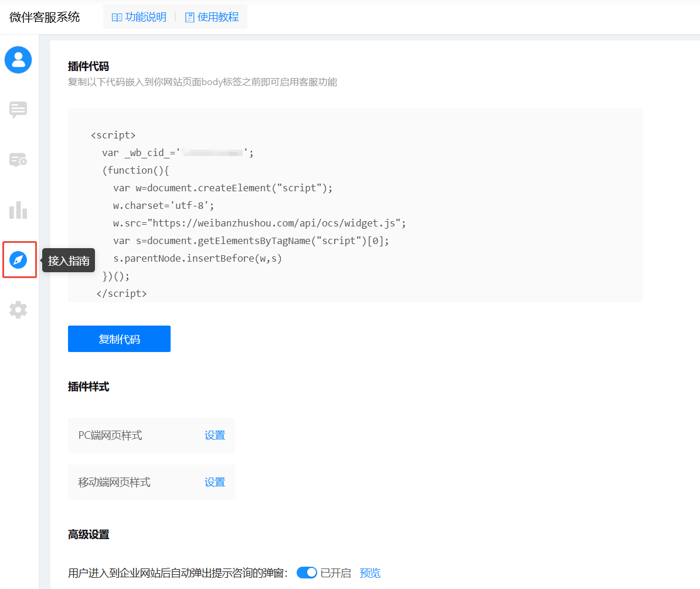Click the w.charset='utf-8' code line
Viewport: 700px width, 589px height.
pyautogui.click(x=164, y=205)
